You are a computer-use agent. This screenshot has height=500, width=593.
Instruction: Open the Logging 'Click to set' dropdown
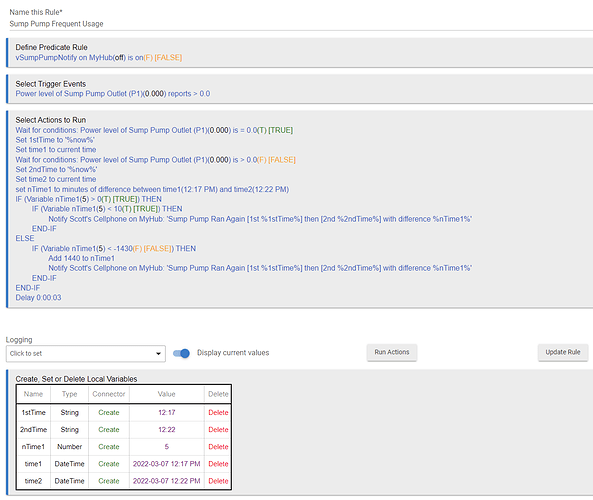(86, 354)
